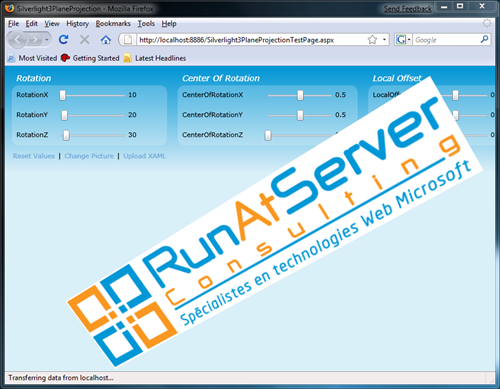This screenshot has width=500, height=389.
Task: Focus the Google search input field
Action: (446, 40)
